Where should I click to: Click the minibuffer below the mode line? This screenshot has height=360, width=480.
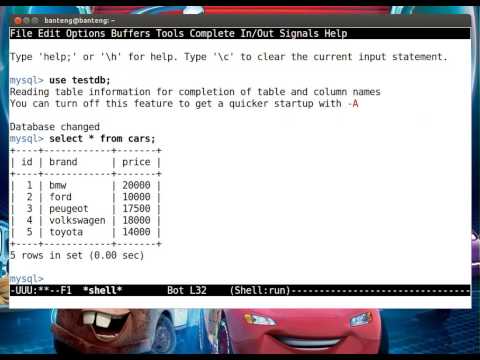click(x=240, y=302)
